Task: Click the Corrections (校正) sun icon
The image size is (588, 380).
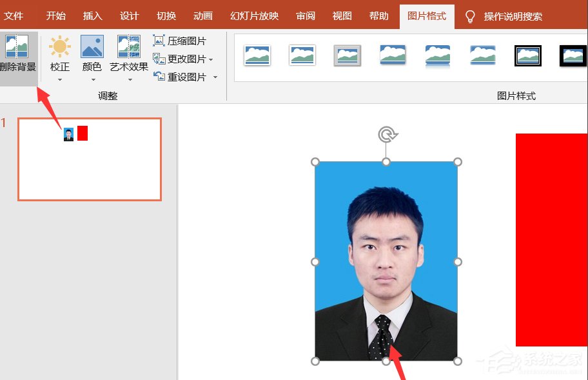Action: [59, 46]
